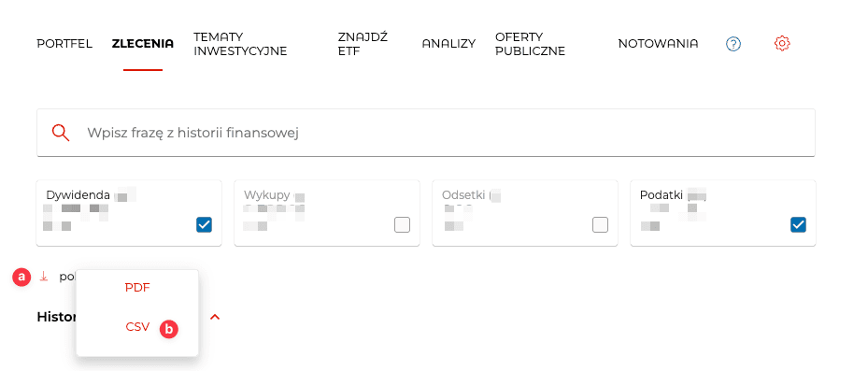This screenshot has width=868, height=371.
Task: Check the Odsetki checkbox
Action: [600, 225]
